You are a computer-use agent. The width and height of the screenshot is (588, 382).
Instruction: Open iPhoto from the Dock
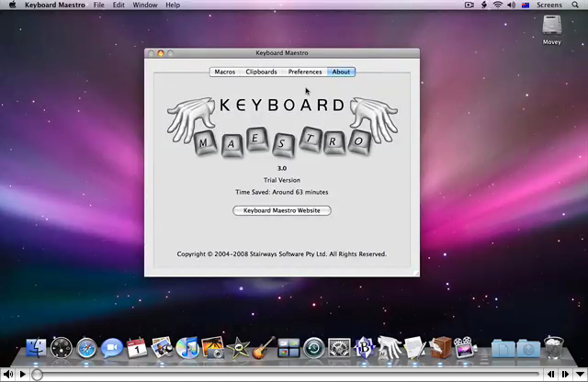[163, 347]
